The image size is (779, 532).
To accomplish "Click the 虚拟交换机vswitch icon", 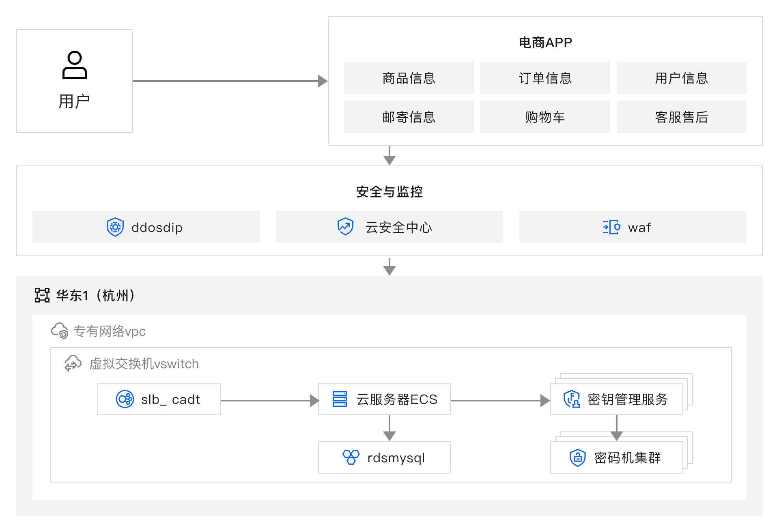I will click(73, 363).
